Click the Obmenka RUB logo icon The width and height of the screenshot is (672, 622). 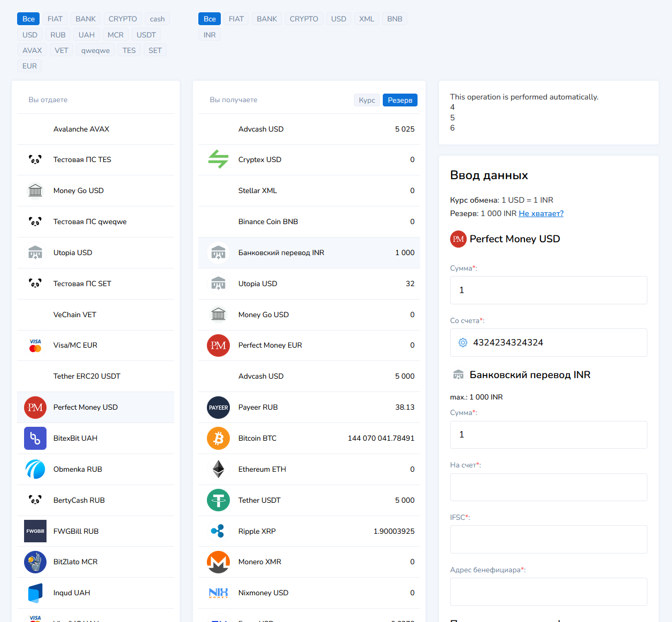coord(35,469)
